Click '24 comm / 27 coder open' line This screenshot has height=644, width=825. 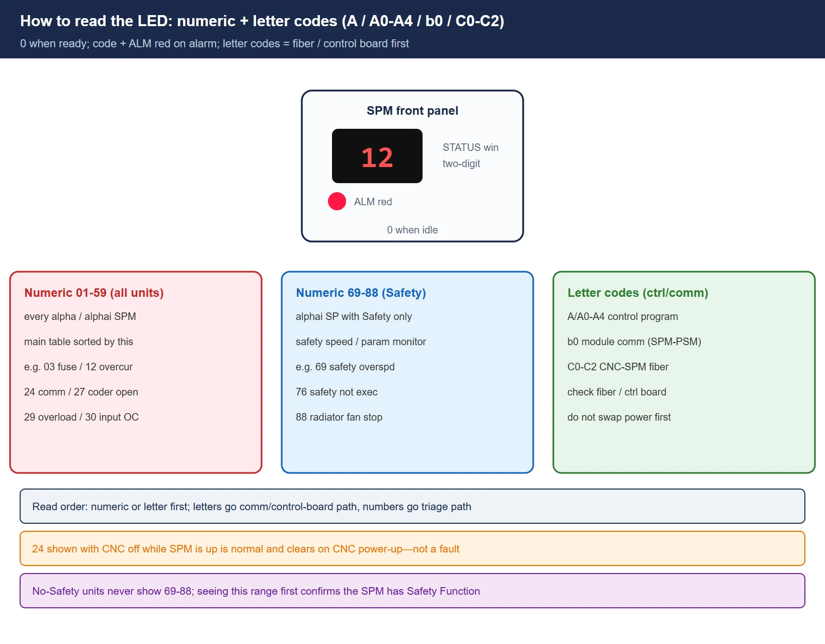(81, 392)
